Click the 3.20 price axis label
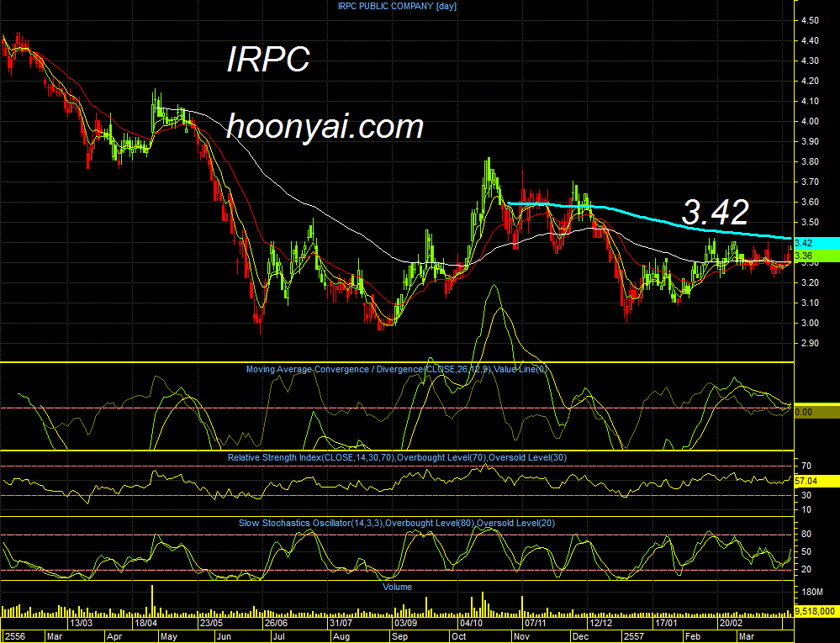 [x=810, y=282]
